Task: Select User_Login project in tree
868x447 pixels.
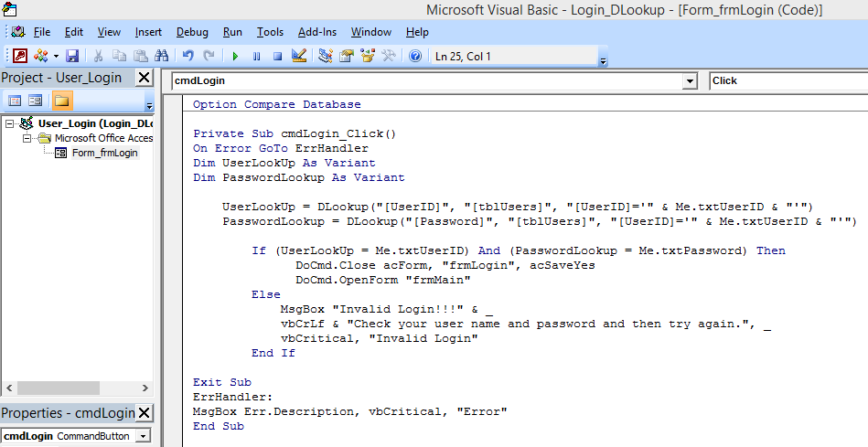Action: [95, 123]
